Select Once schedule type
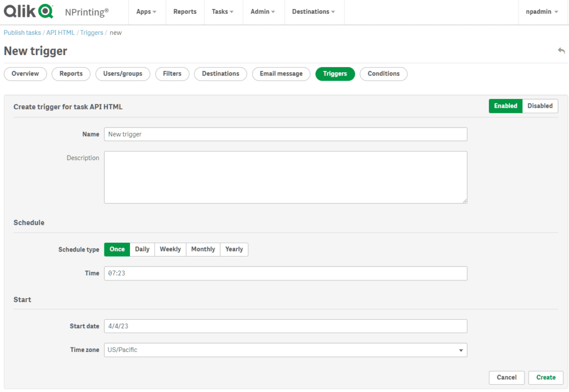 pos(117,249)
